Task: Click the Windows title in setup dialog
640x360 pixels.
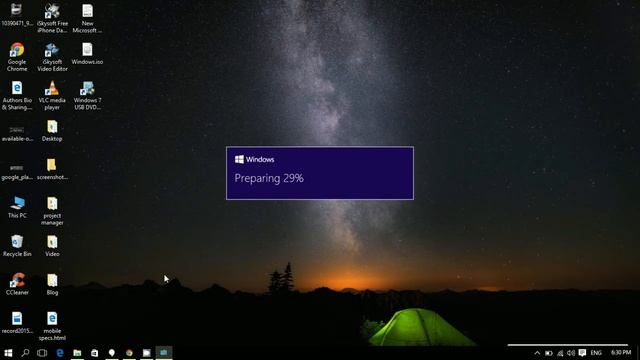Action: click(260, 160)
